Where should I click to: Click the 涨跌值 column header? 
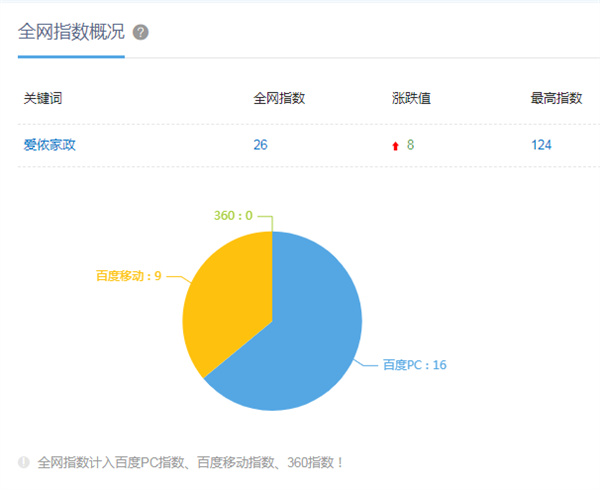pos(411,98)
